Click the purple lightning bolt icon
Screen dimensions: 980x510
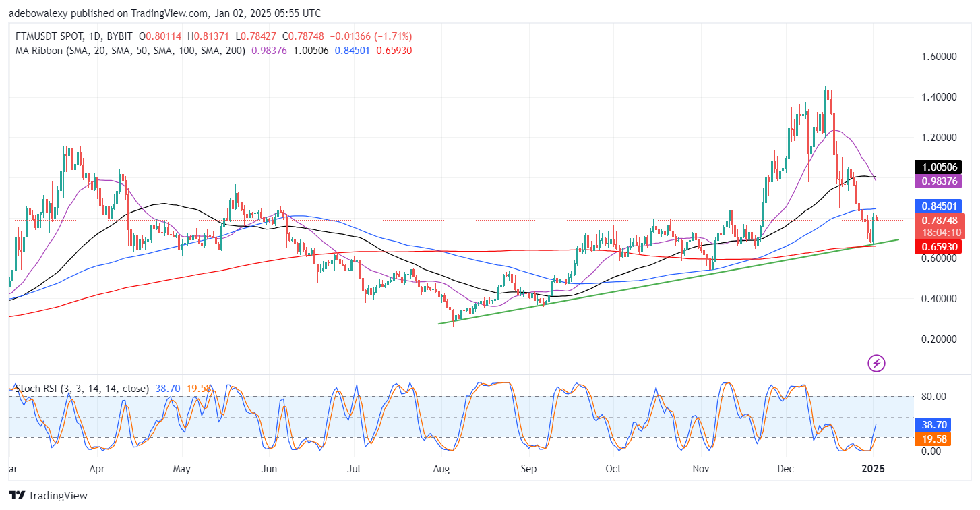coord(876,364)
